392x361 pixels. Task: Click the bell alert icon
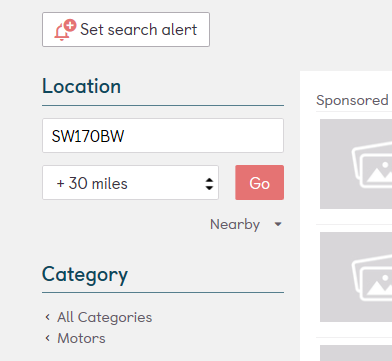(x=65, y=30)
